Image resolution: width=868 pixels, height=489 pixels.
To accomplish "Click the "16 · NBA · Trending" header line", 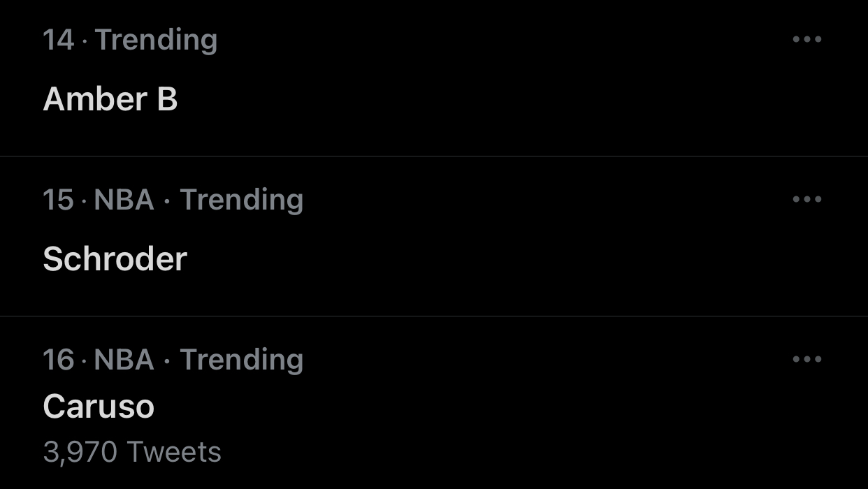I will coord(173,360).
